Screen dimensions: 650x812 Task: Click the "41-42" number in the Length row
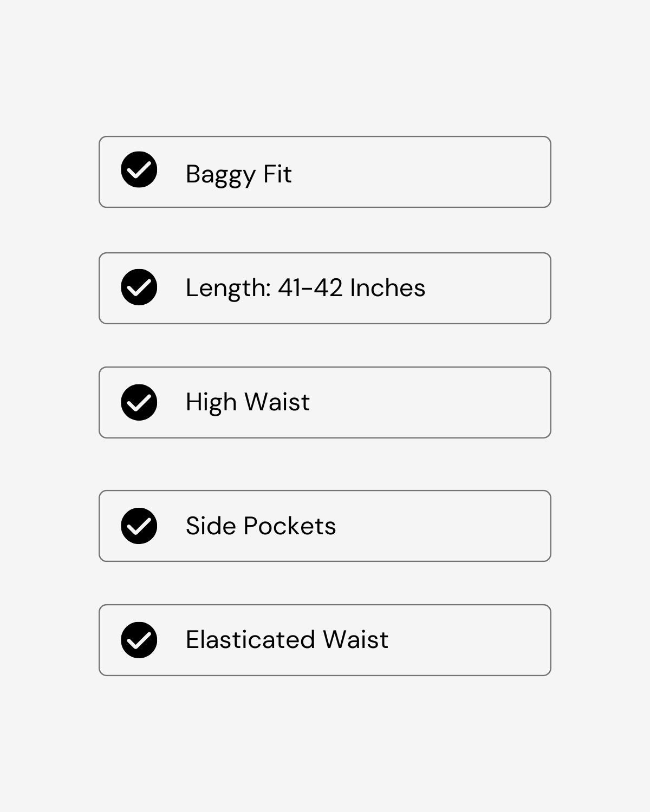tap(310, 287)
